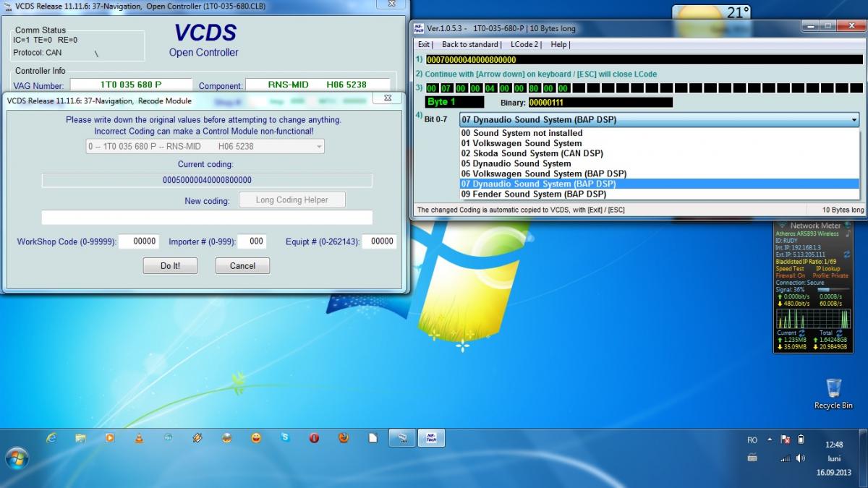This screenshot has height=488, width=868.
Task: Open Windows Explorer folder icon in taskbar
Action: point(80,437)
